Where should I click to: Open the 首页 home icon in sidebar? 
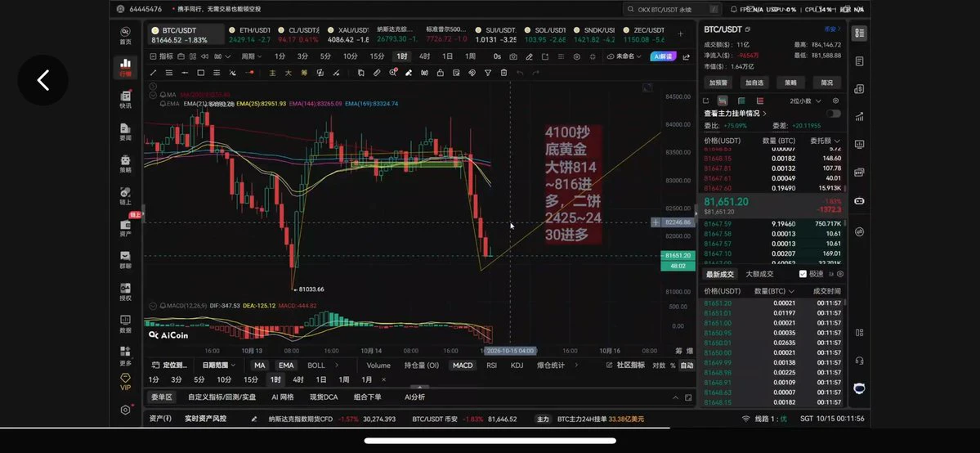point(125,35)
